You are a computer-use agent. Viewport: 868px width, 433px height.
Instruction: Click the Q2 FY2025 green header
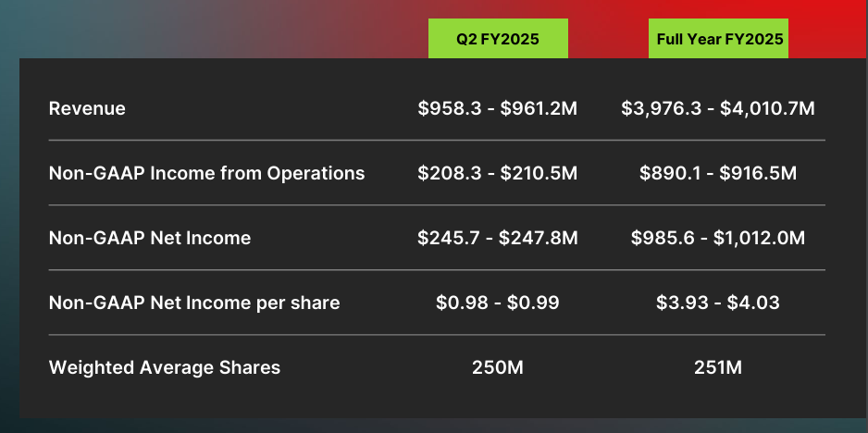498,39
